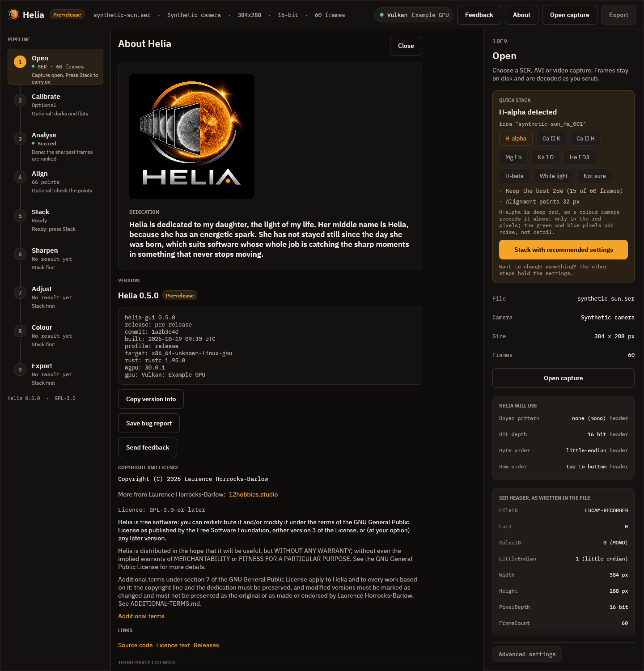Image resolution: width=644 pixels, height=671 pixels.
Task: Expand Advanced settings
Action: coord(527,654)
